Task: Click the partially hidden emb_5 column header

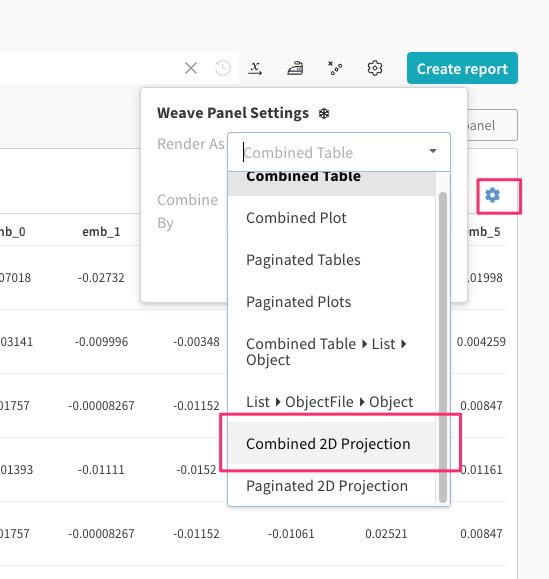Action: tap(484, 232)
